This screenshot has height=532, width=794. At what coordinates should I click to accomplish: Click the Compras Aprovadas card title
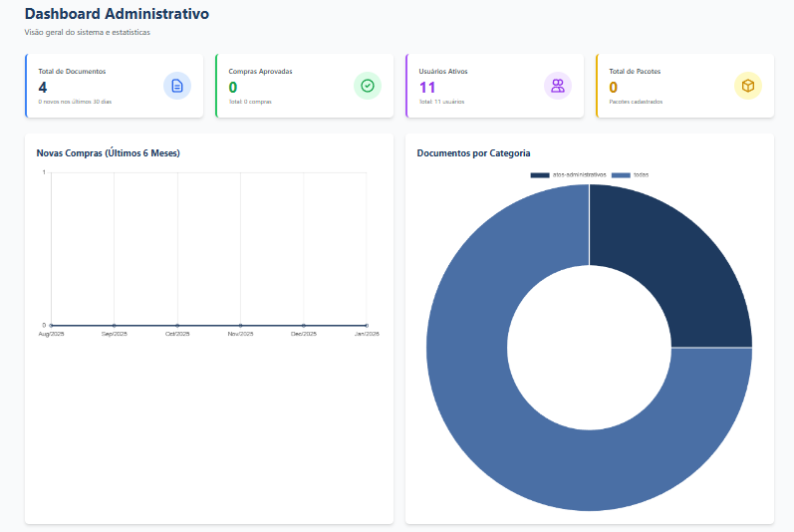click(x=260, y=72)
